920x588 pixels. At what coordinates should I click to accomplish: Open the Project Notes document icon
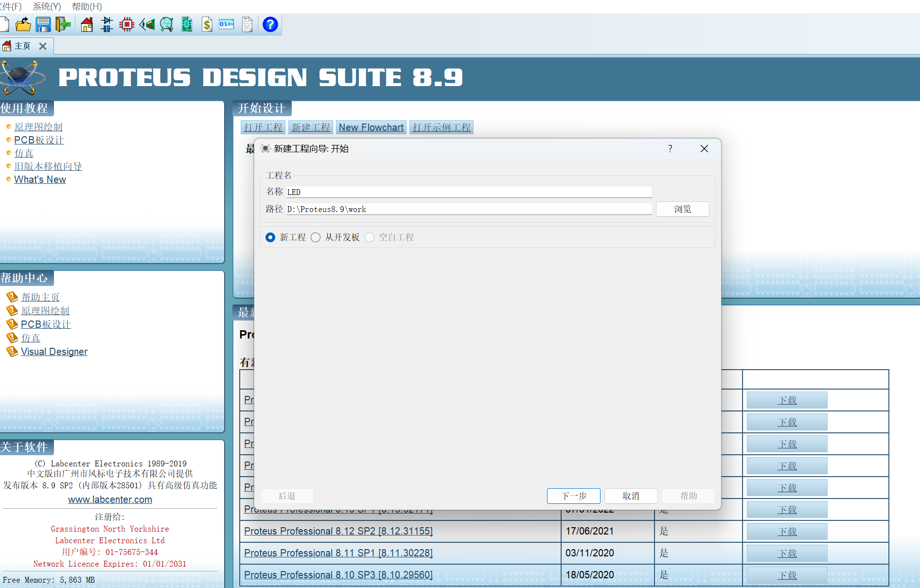pyautogui.click(x=248, y=24)
